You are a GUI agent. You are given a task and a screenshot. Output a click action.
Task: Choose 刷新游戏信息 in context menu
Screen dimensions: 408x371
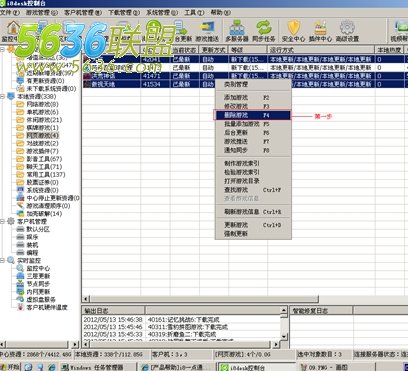coord(253,212)
